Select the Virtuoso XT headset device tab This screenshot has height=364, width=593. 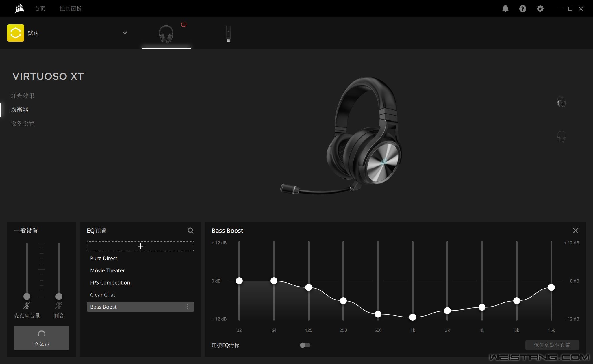point(166,34)
